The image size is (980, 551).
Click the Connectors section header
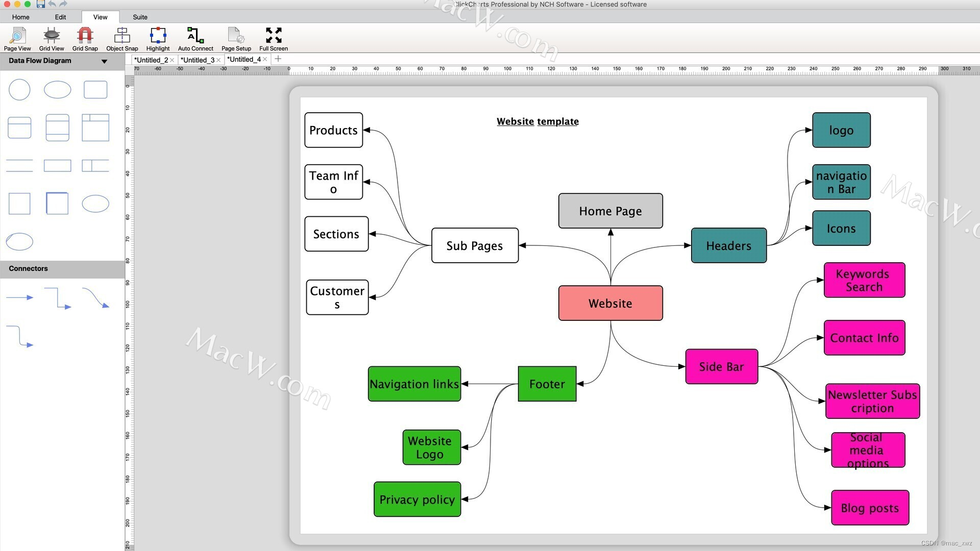pyautogui.click(x=62, y=268)
